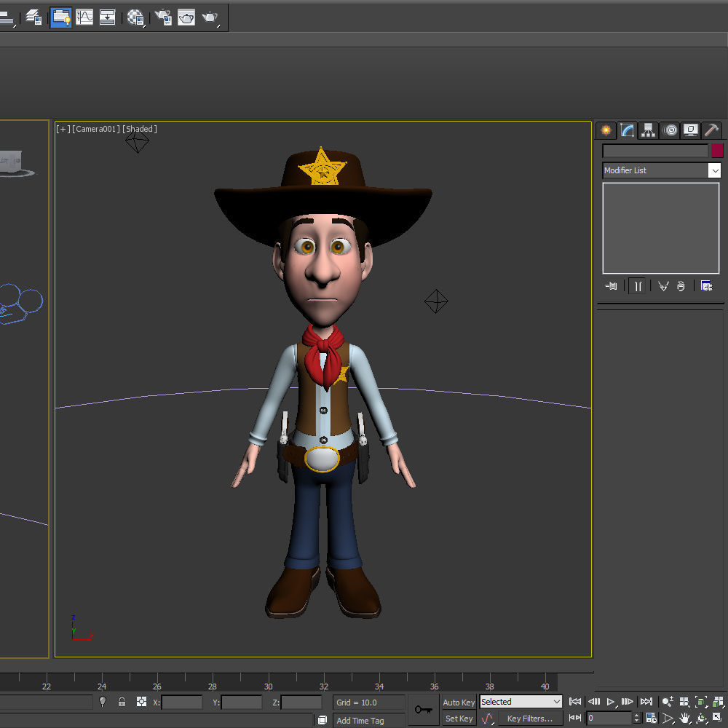Step to previous frame
728x728 pixels.
pos(594,702)
